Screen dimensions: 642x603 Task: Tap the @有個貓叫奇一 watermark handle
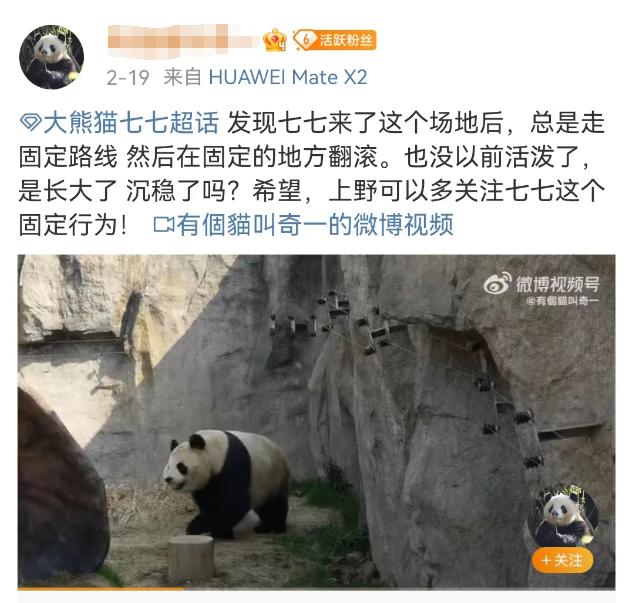pyautogui.click(x=563, y=301)
